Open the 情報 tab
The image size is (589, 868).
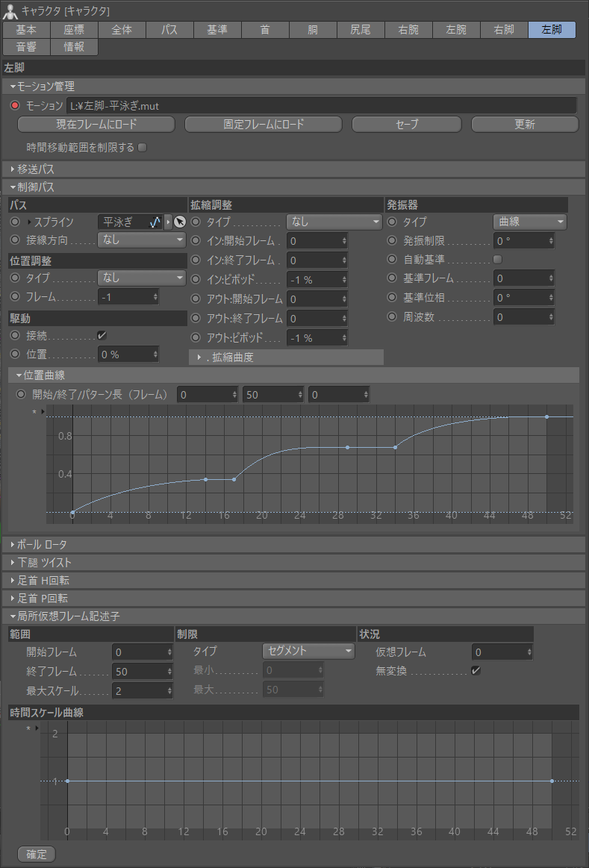74,46
